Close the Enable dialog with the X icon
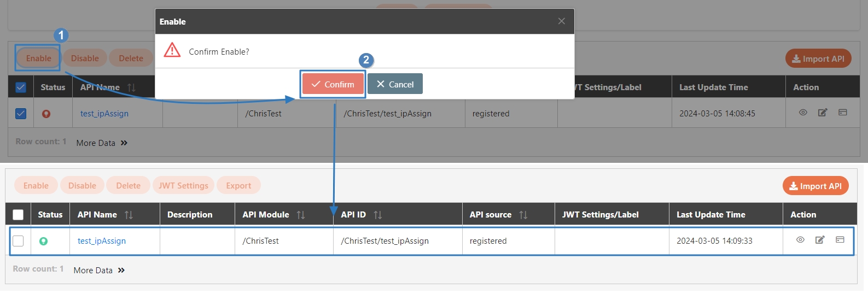Viewport: 868px width, 294px height. [561, 21]
